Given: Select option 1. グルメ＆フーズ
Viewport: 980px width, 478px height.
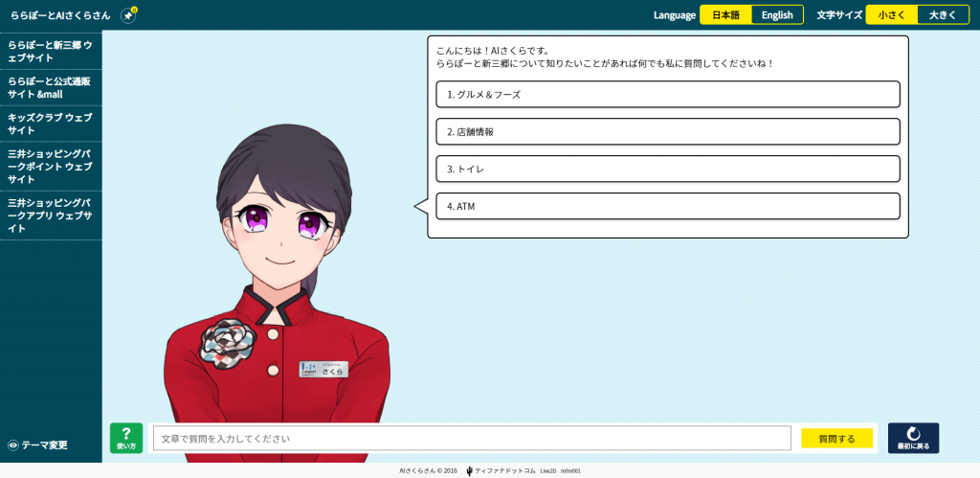Looking at the screenshot, I should point(667,95).
